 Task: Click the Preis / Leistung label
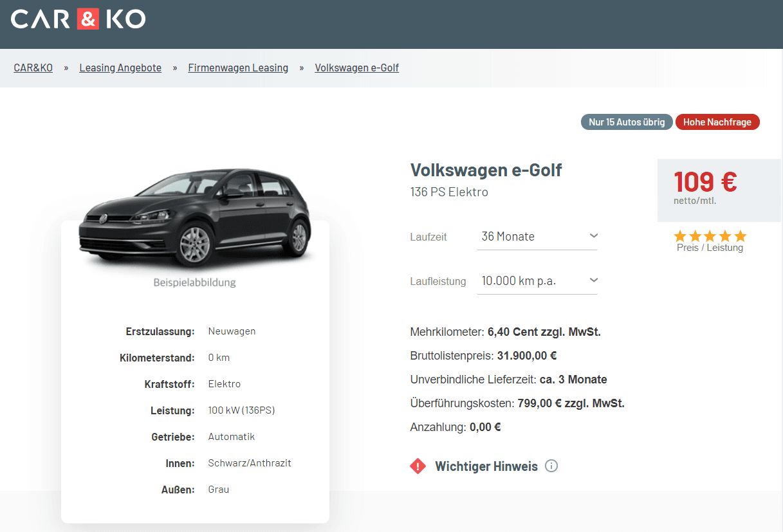(x=710, y=248)
